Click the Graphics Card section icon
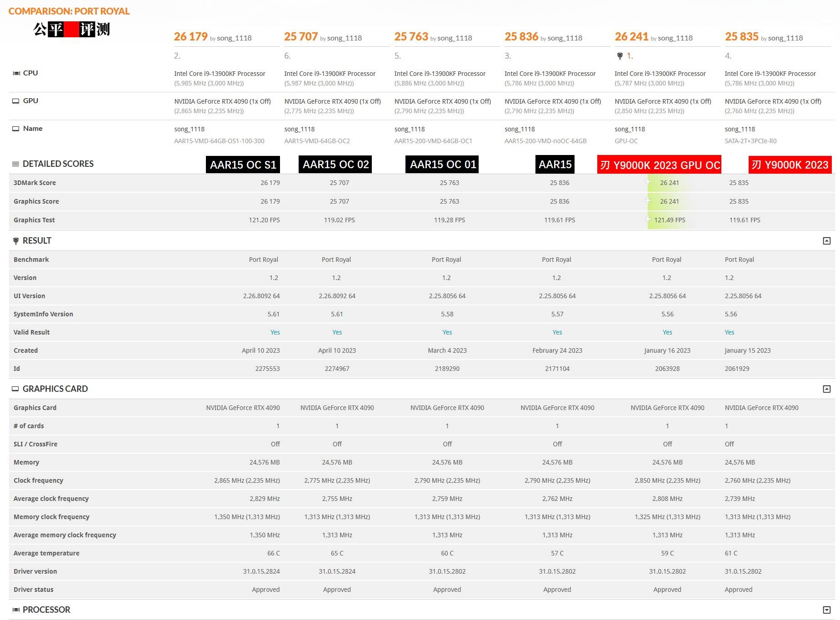Image resolution: width=840 pixels, height=620 pixels. pos(15,389)
